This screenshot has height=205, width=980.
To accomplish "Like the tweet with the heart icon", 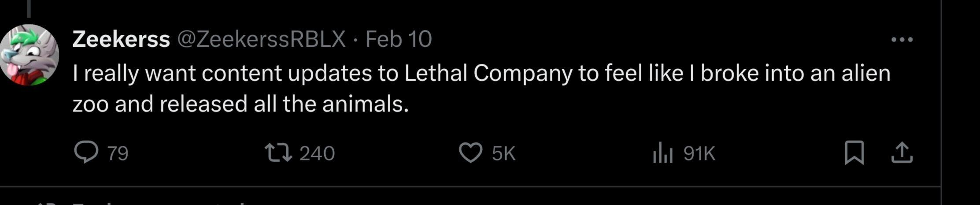I will [470, 153].
